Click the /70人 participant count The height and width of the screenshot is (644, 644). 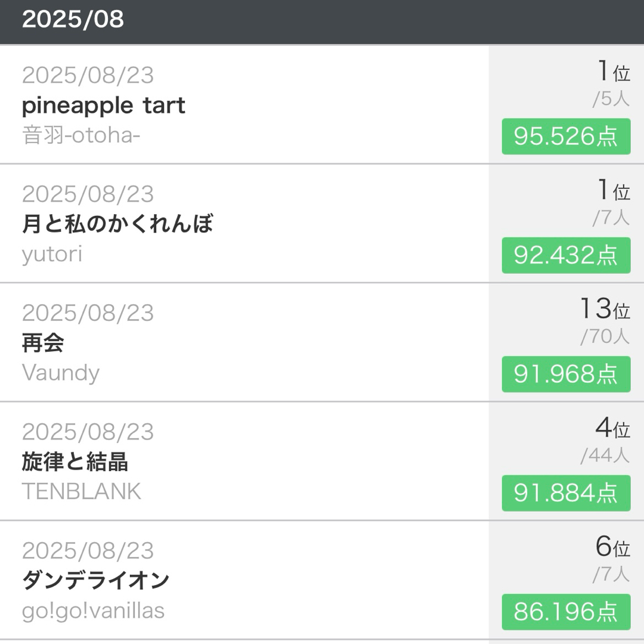click(605, 337)
